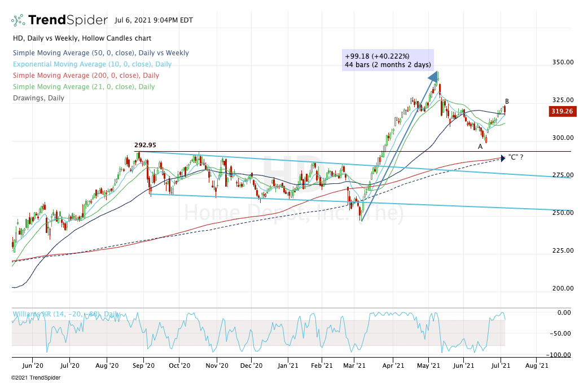This screenshot has height=383, width=588.
Task: Select the +99.18 (+40.222%) measurement box
Action: pyautogui.click(x=387, y=60)
